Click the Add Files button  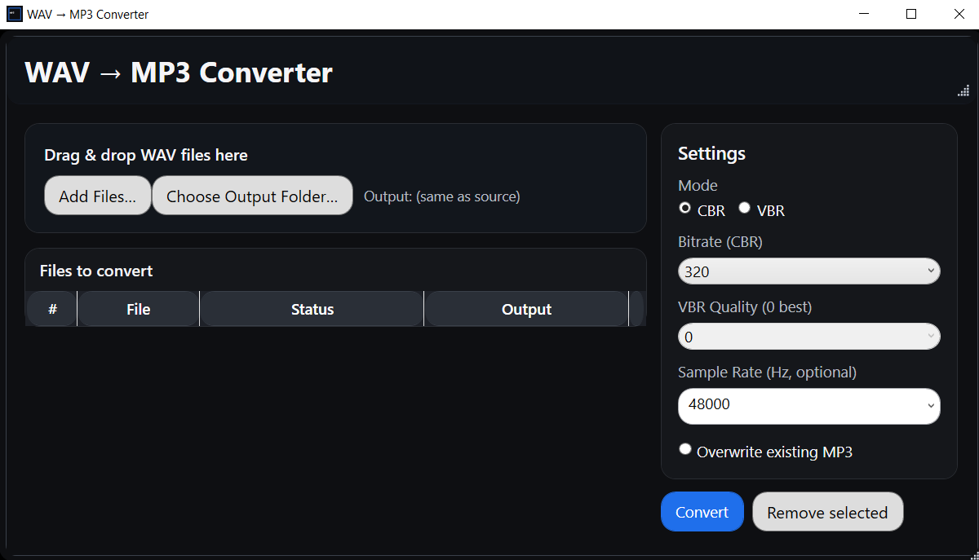[97, 195]
